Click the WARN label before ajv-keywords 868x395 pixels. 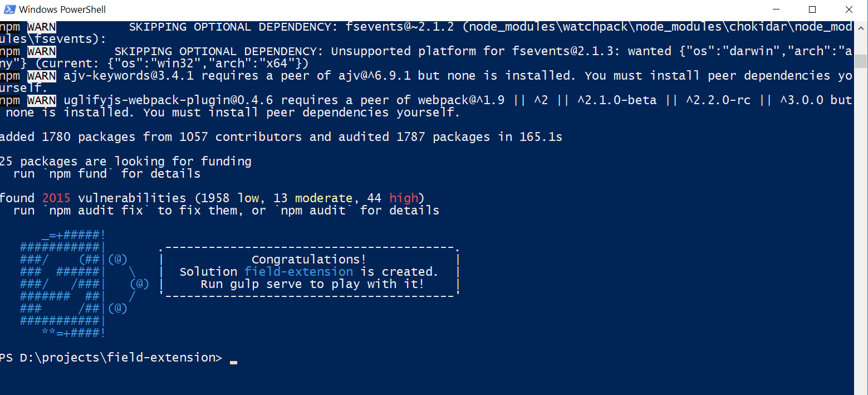pyautogui.click(x=42, y=76)
